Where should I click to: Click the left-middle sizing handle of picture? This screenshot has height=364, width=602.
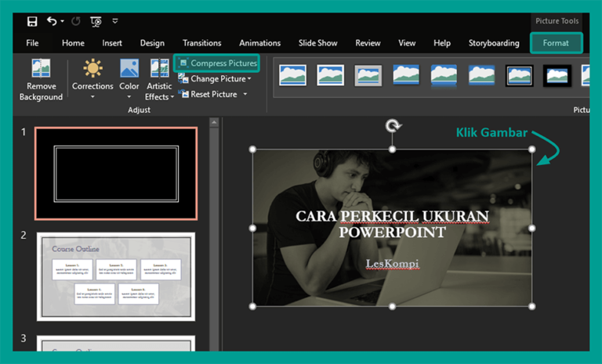point(252,229)
